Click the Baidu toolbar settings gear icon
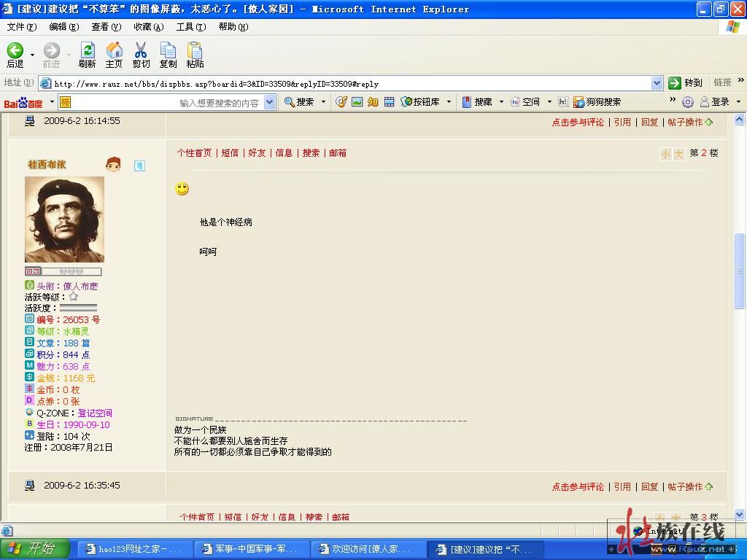747x560 pixels. click(687, 102)
